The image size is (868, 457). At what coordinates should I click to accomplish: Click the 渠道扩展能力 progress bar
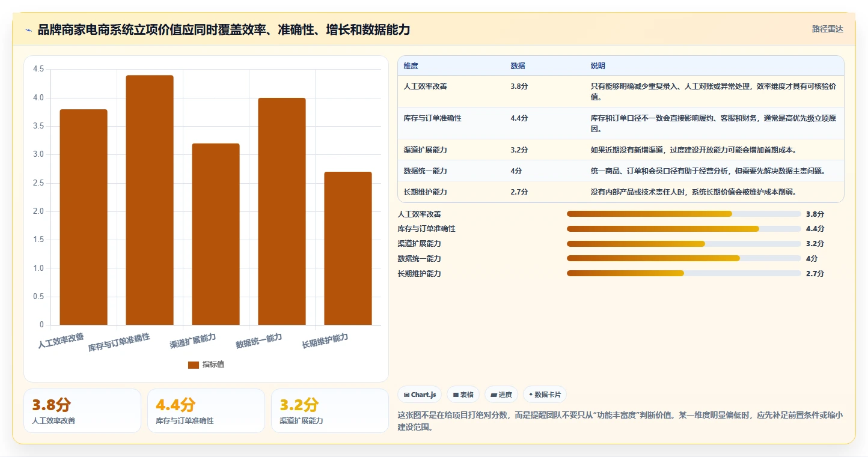click(684, 244)
